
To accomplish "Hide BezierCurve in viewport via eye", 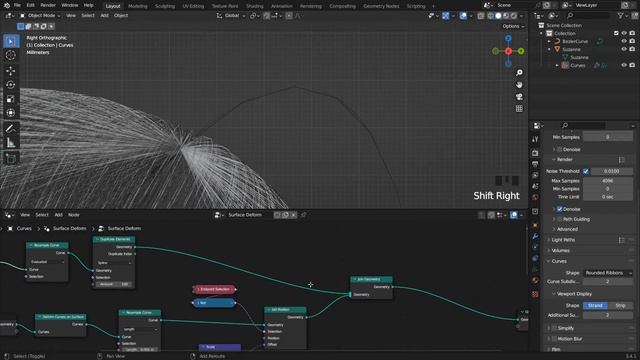I will point(624,41).
